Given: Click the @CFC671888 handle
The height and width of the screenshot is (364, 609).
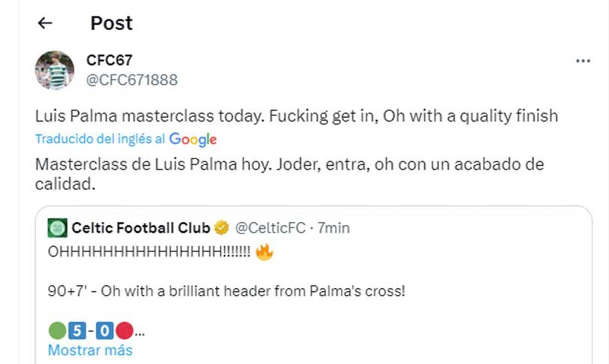Looking at the screenshot, I should point(132,80).
